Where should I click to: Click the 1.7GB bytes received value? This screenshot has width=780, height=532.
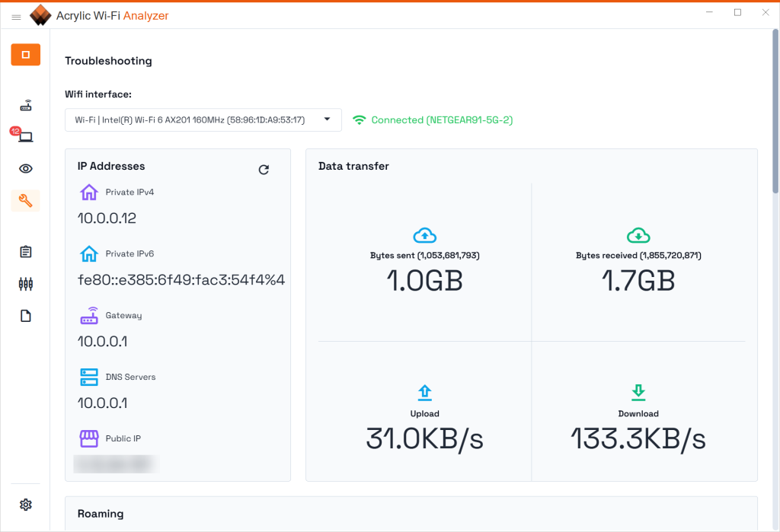coord(638,280)
